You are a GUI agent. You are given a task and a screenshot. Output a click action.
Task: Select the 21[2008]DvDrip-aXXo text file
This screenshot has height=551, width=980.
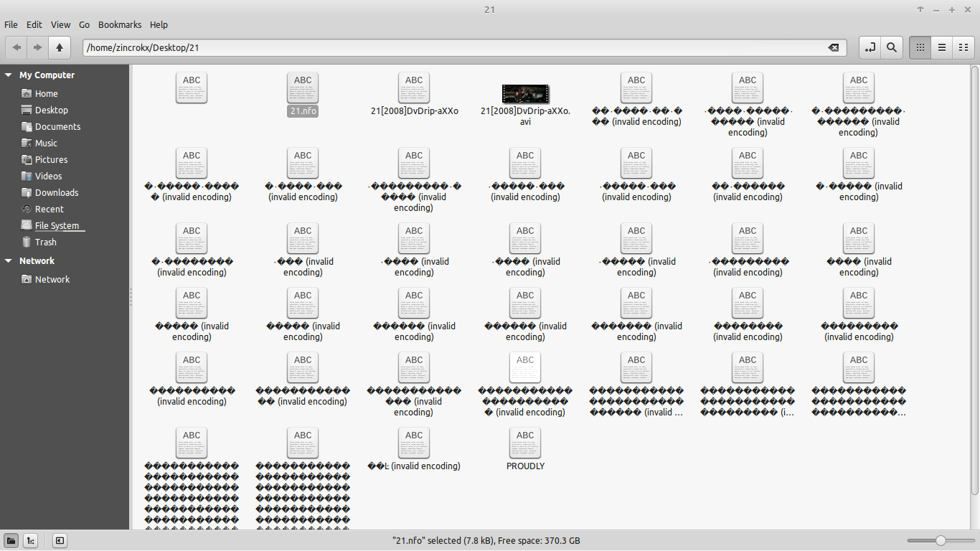pos(414,95)
